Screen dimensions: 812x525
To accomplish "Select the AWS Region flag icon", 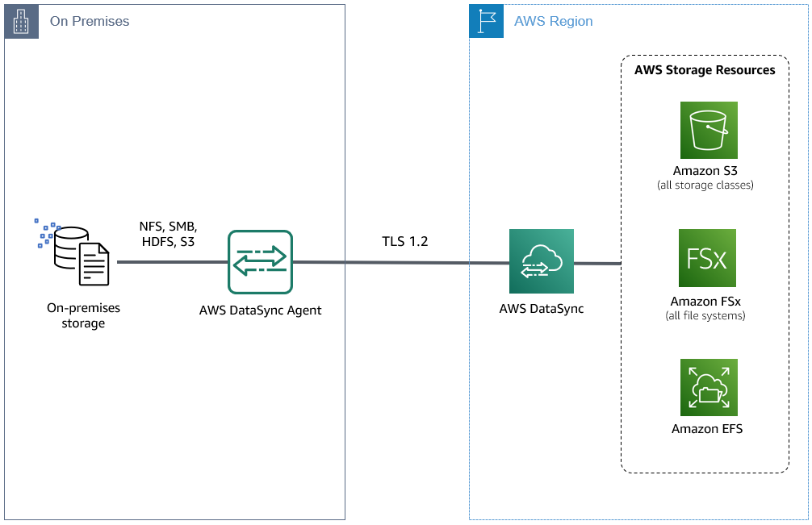I will tap(485, 21).
